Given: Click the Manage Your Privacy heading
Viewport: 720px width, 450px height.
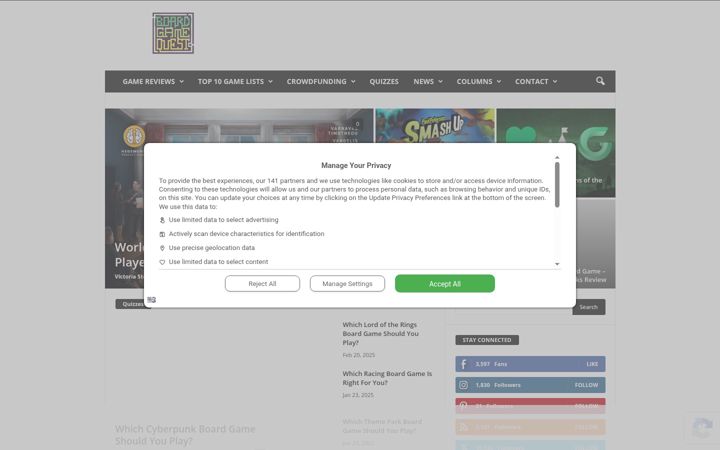Looking at the screenshot, I should pos(356,165).
